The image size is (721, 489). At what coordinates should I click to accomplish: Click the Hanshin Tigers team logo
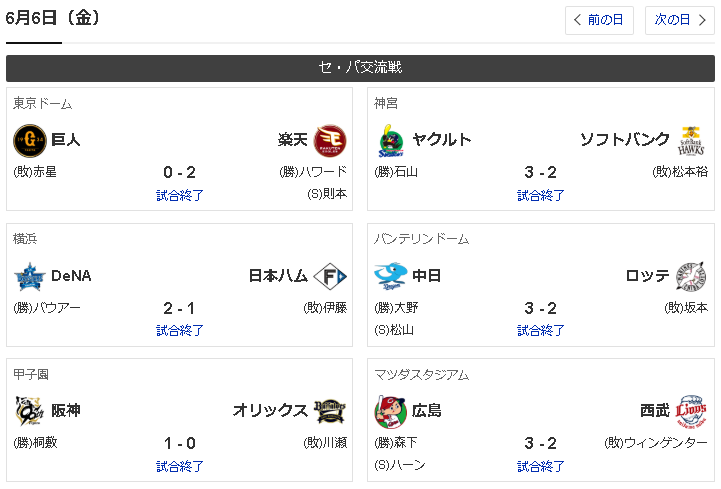29,411
